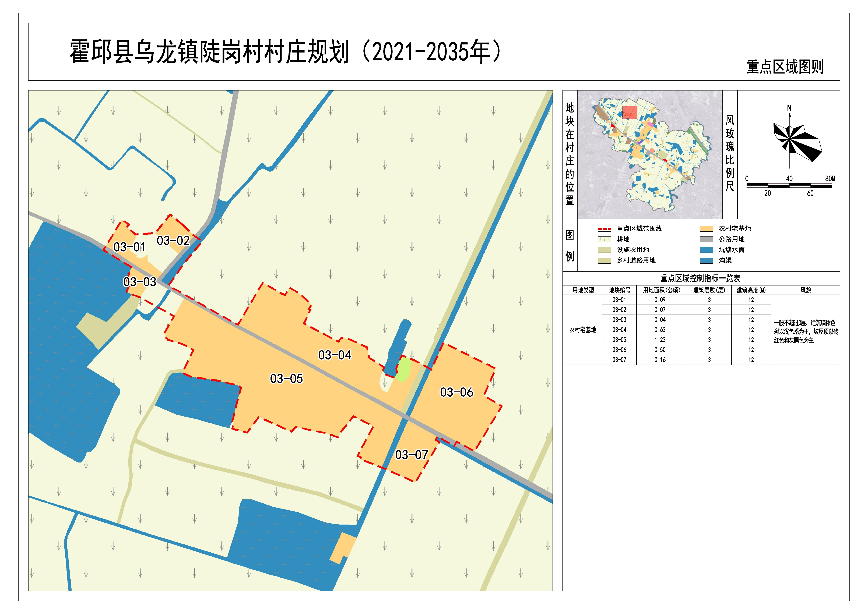Click the 03-06 parcel label
Viewport: 868px width, 614px height.
point(456,392)
